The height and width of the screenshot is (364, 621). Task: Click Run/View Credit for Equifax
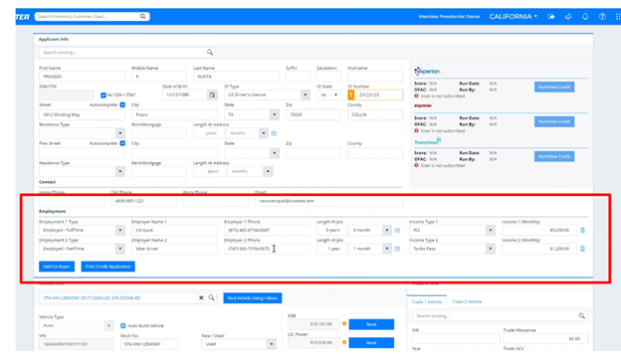pos(554,121)
